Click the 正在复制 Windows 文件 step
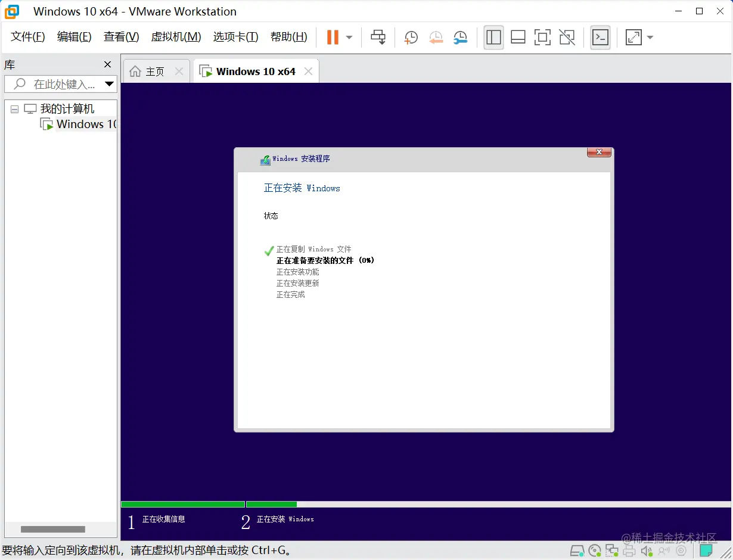Screen dimensions: 733x560 point(313,249)
